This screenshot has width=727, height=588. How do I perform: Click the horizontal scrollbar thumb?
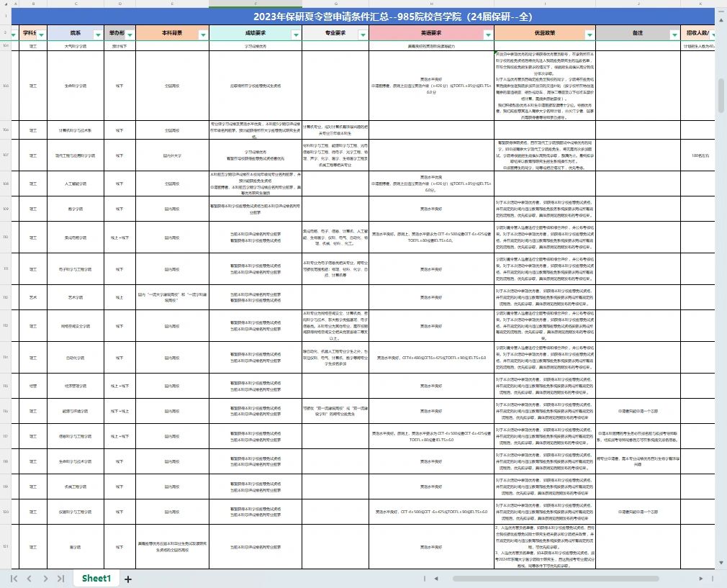[x=556, y=578]
